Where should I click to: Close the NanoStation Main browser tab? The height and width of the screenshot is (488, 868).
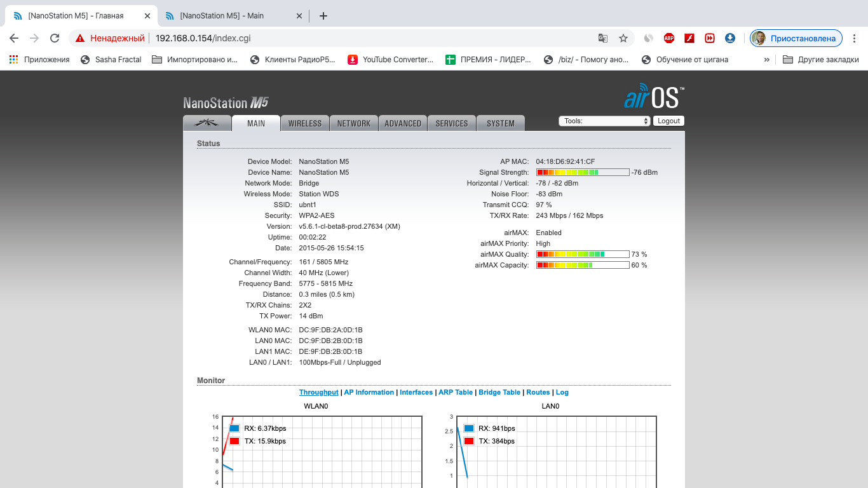click(x=299, y=16)
